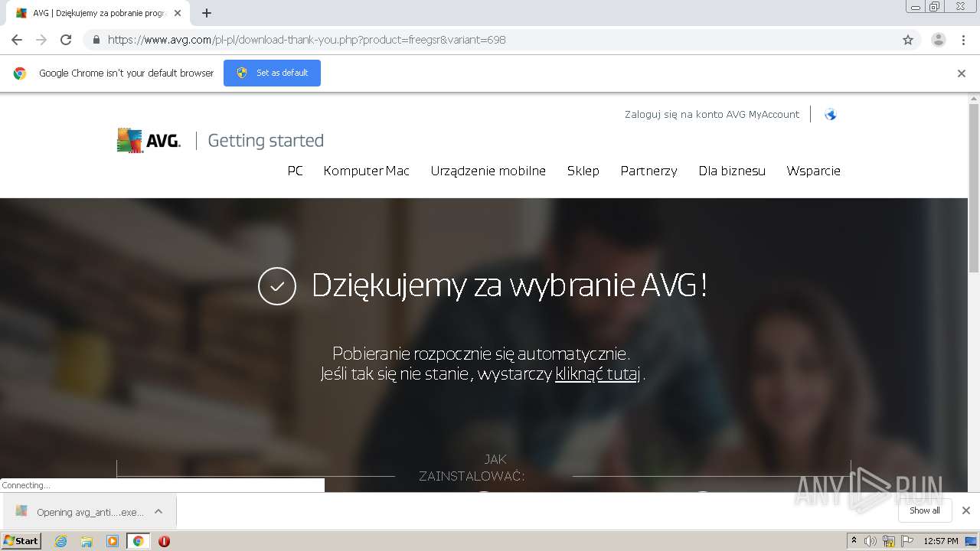This screenshot has height=551, width=980.
Task: Open the media player taskbar icon
Action: point(113,541)
